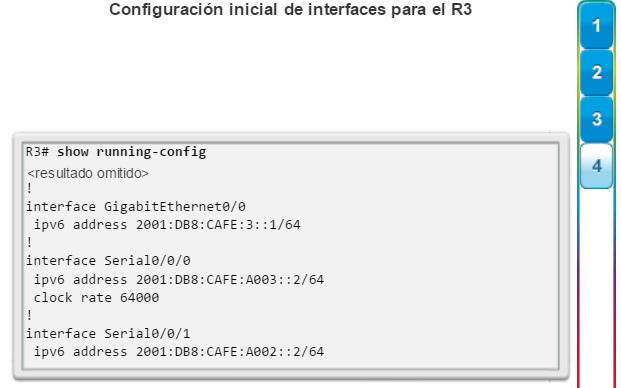Click the 'R3' text in the title
This screenshot has width=621, height=388.
pos(461,10)
